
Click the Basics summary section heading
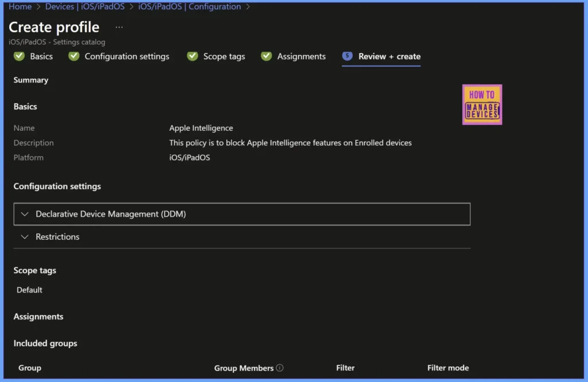click(25, 107)
